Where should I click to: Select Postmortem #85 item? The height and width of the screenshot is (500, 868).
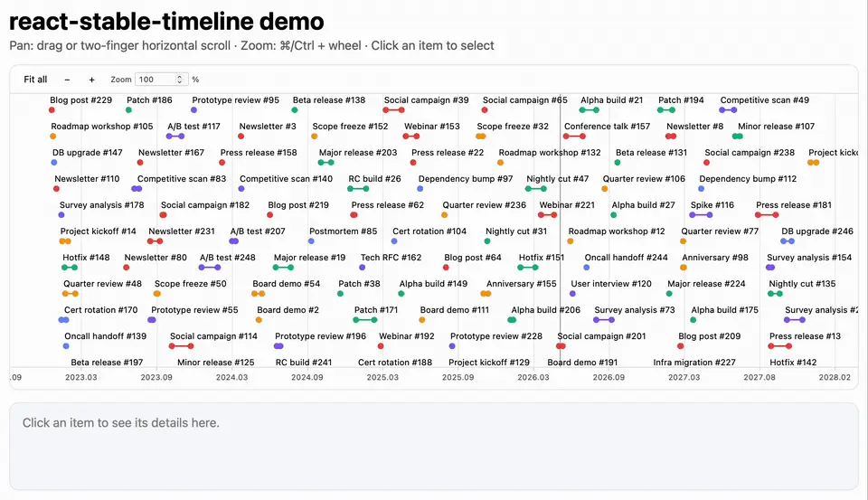pyautogui.click(x=344, y=231)
